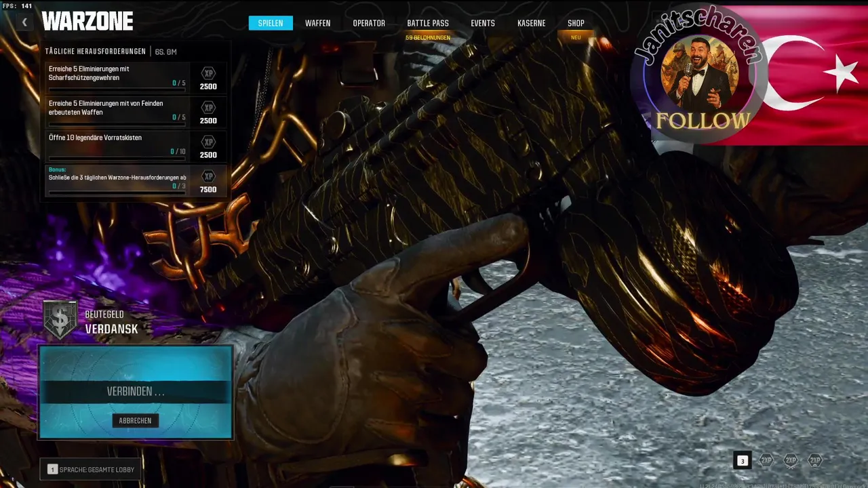Click the white number 3 key badge
Image resolution: width=868 pixels, height=488 pixels.
click(x=742, y=461)
